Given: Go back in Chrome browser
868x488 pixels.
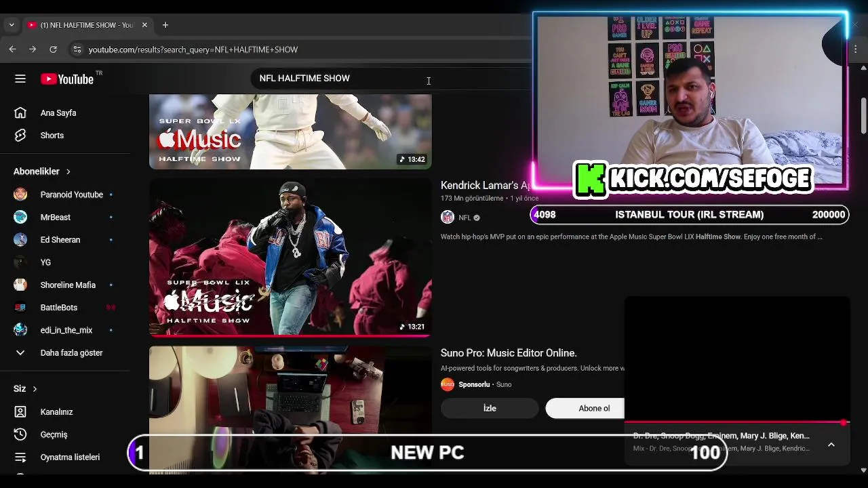Looking at the screenshot, I should 12,49.
